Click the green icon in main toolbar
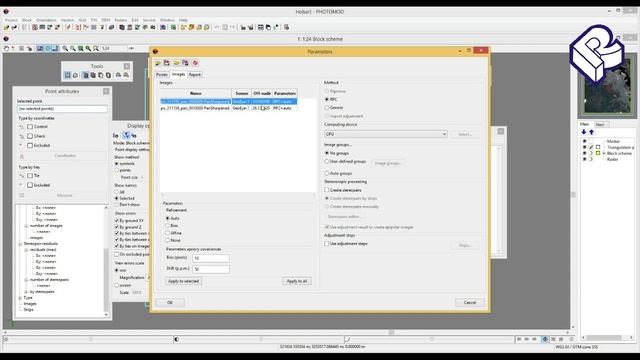Screen dimensions: 640x360 (x=173, y=27)
